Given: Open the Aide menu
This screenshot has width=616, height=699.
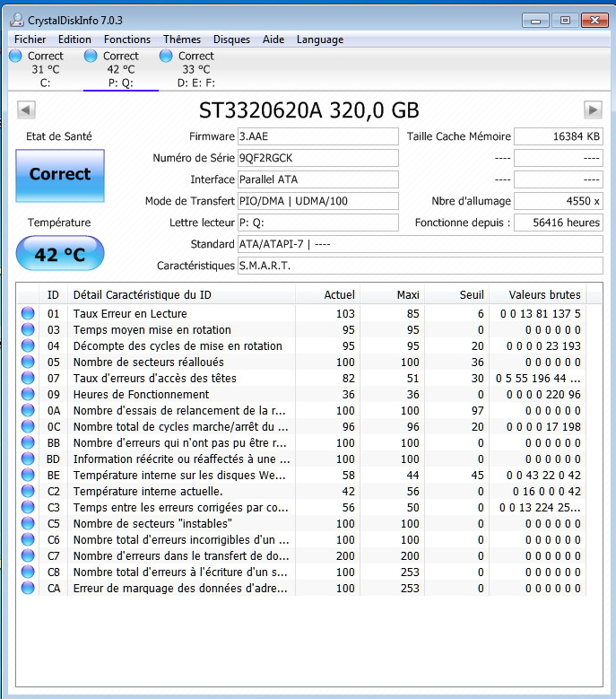Looking at the screenshot, I should pos(273,39).
